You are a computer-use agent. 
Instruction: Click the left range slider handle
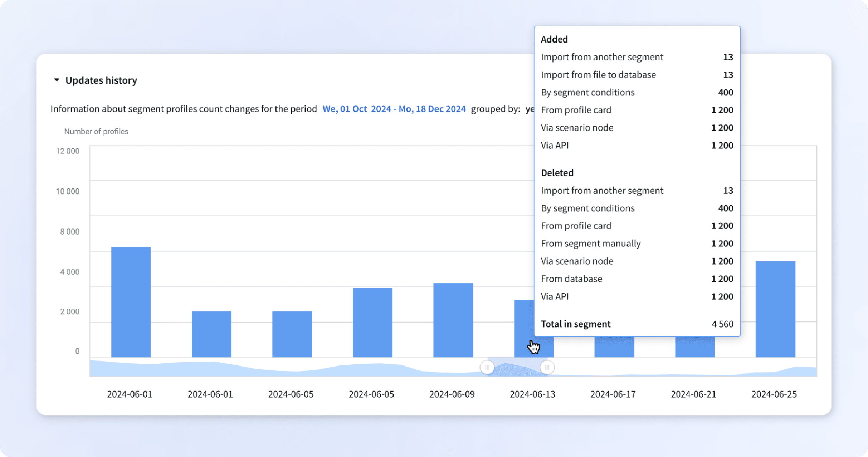coord(487,367)
